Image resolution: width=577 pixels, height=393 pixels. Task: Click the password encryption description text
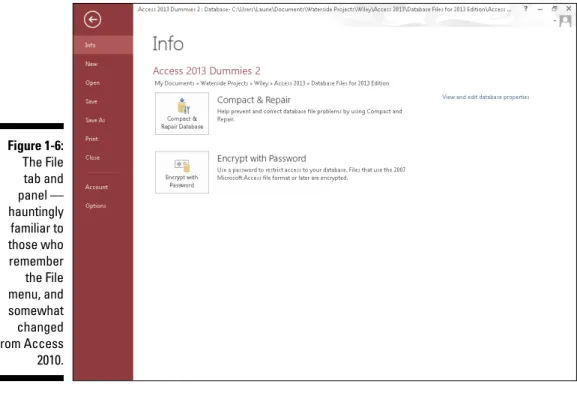(311, 174)
